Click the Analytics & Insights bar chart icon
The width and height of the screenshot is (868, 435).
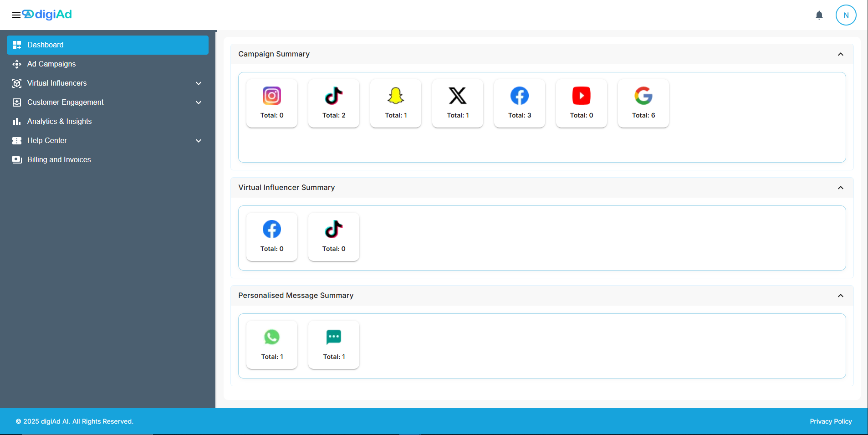(17, 122)
